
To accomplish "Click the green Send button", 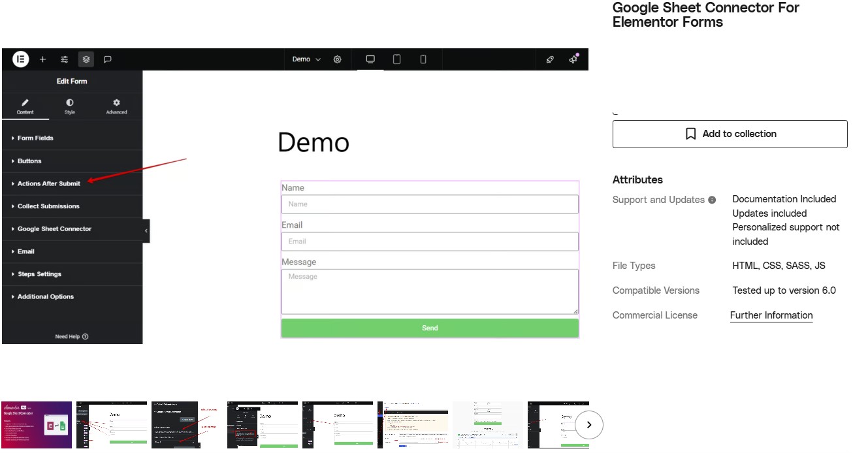I will (x=430, y=328).
